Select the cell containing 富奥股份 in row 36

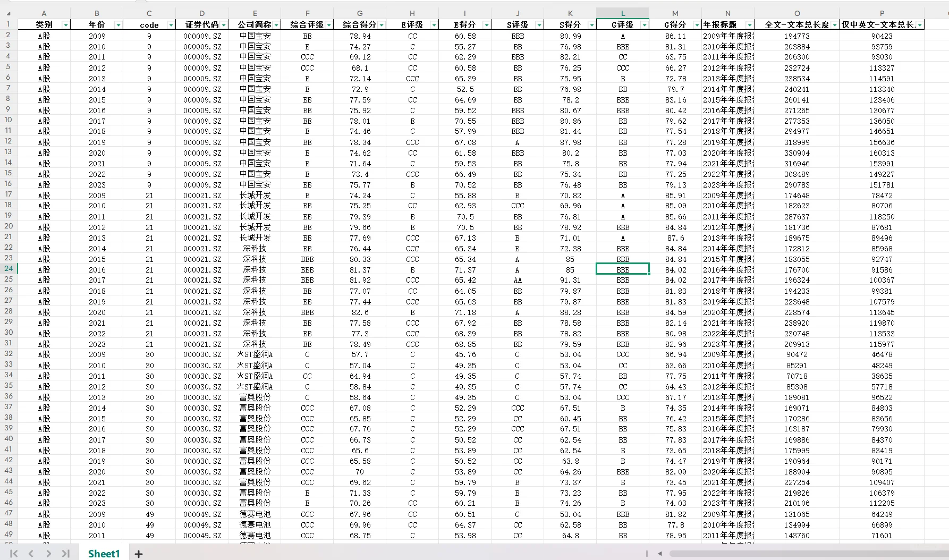click(255, 397)
